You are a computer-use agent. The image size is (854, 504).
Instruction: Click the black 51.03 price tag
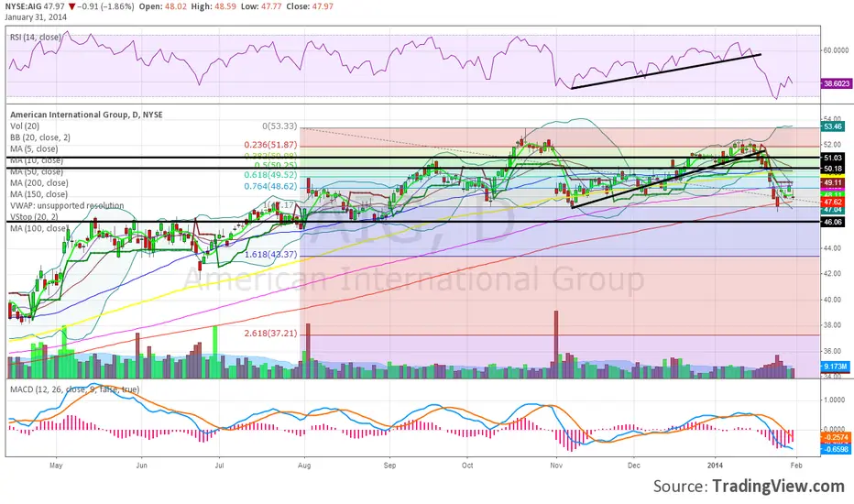click(833, 158)
